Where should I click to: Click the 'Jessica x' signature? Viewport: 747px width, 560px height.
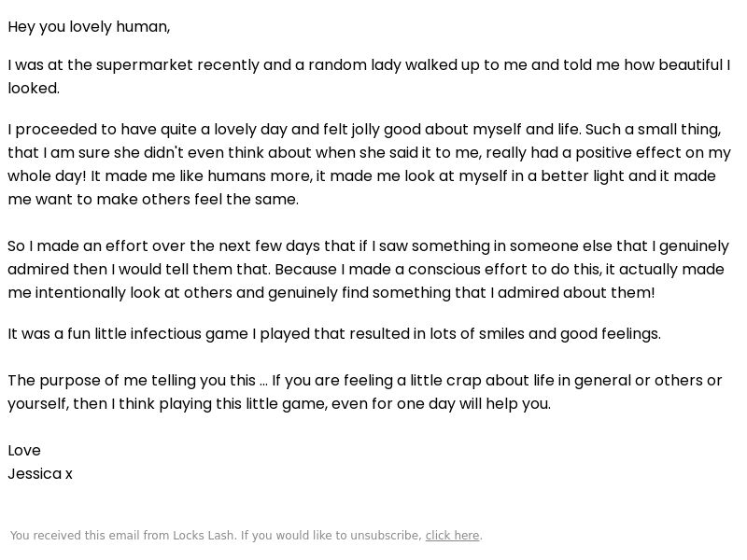(40, 474)
